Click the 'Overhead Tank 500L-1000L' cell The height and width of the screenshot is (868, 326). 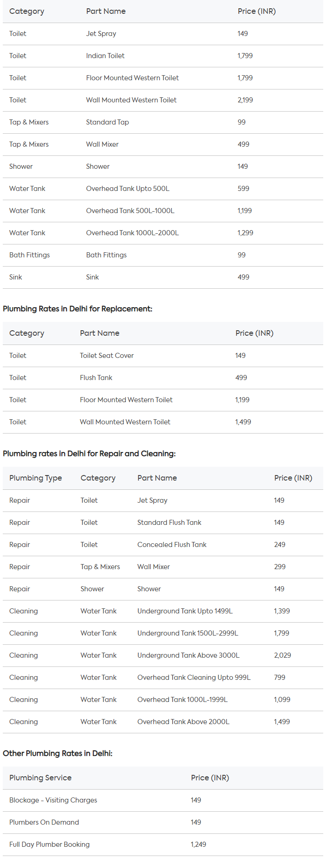(130, 211)
